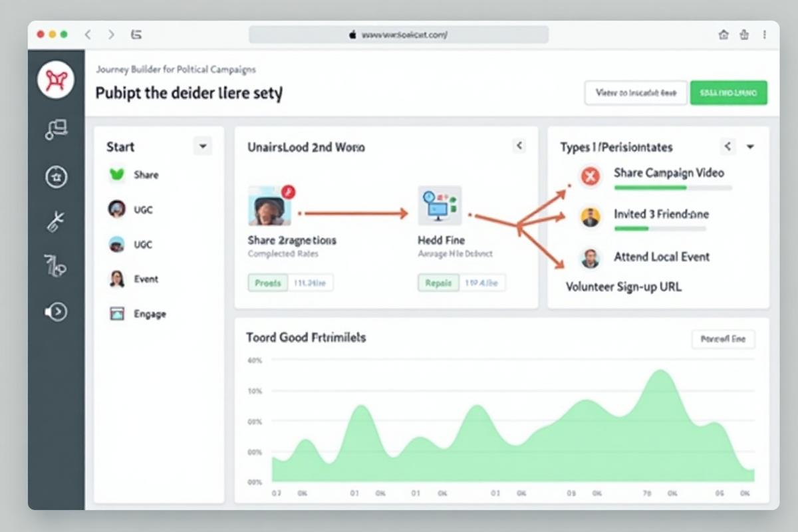The image size is (798, 532).
Task: Click Journey Builder for Political Campaigns breadcrumb
Action: click(x=176, y=69)
